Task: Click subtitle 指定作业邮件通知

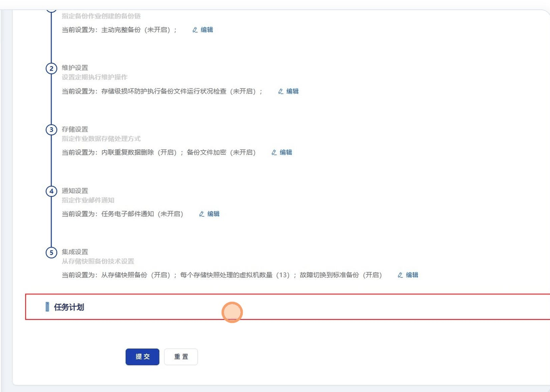Action: click(x=88, y=200)
